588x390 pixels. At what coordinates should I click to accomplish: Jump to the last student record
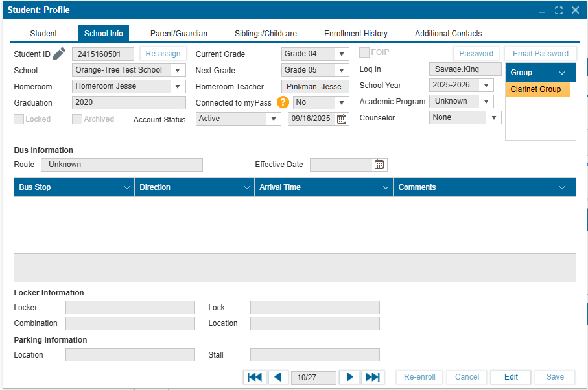click(372, 377)
